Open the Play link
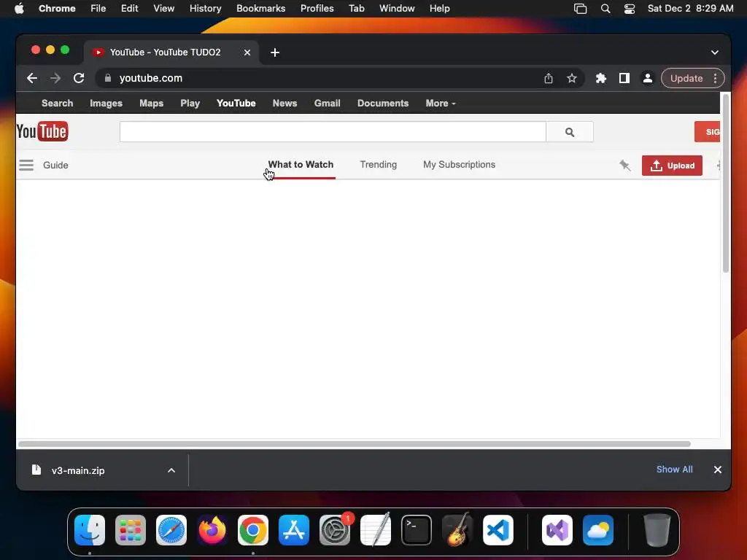 click(190, 104)
